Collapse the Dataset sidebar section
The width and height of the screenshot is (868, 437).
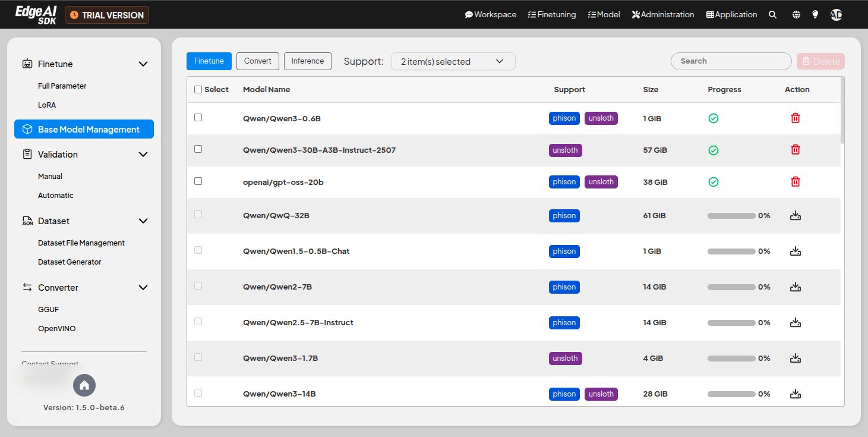point(143,221)
